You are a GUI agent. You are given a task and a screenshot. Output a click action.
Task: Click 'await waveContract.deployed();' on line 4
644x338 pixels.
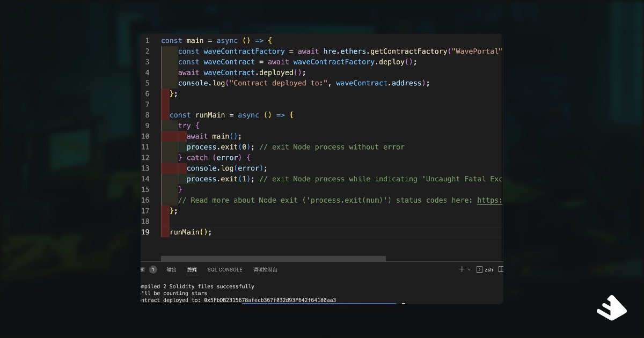pos(242,72)
